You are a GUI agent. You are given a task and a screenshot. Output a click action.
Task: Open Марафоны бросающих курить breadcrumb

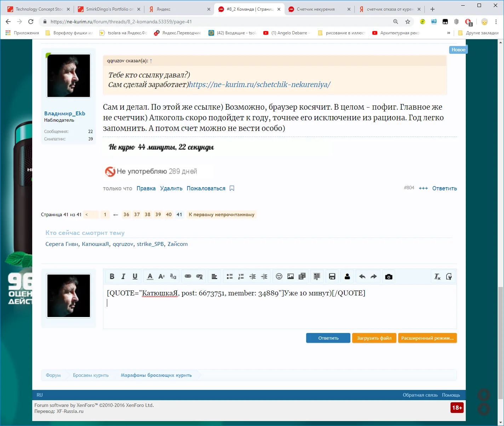tap(156, 375)
